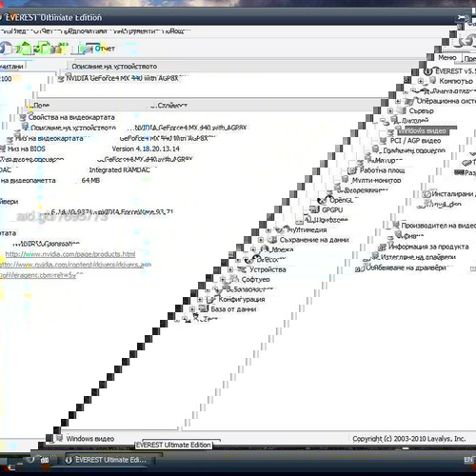The image size is (476, 476).
Task: Expand the Мултимедия tree node
Action: (268, 230)
